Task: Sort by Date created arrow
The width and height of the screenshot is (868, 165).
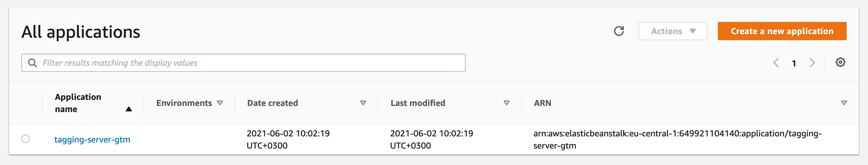Action: [363, 103]
